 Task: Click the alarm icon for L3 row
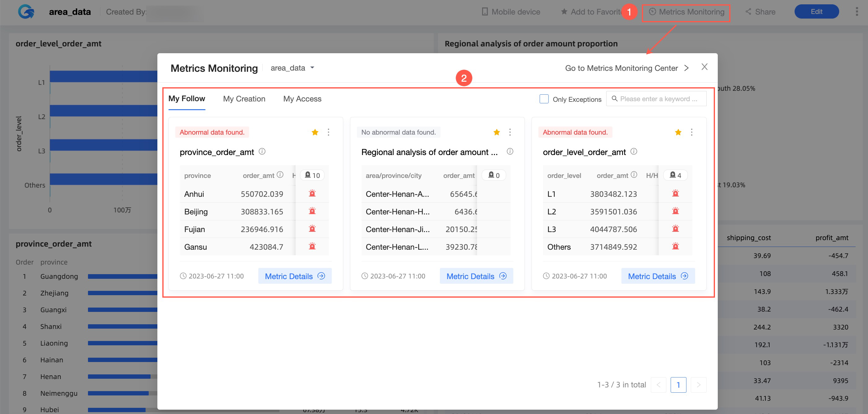(675, 229)
